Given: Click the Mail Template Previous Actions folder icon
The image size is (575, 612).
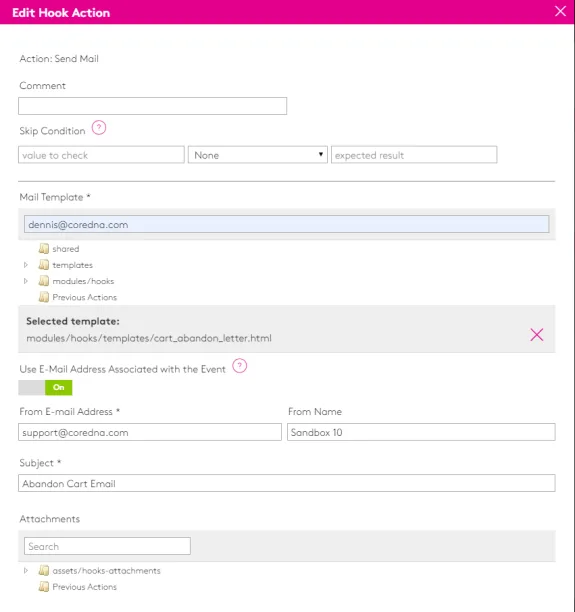Looking at the screenshot, I should tap(44, 297).
